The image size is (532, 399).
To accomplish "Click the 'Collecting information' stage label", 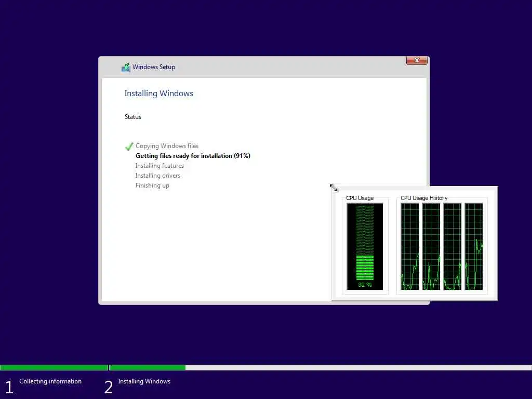I will coord(50,381).
